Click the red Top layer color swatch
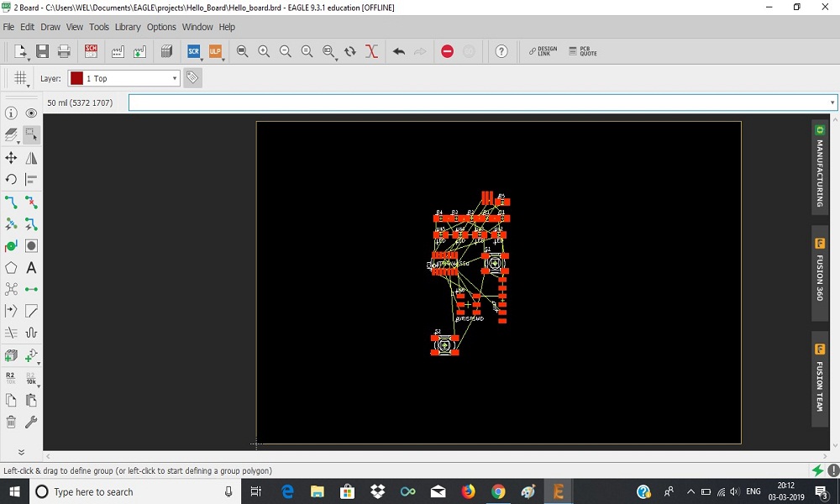Screen dimensions: 840x504 point(76,78)
